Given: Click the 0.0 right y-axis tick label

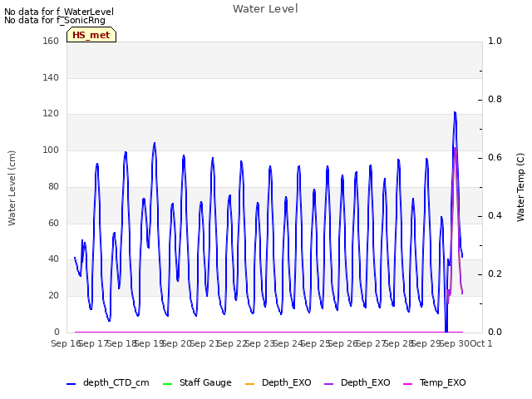Looking at the screenshot, I should 495,332.
